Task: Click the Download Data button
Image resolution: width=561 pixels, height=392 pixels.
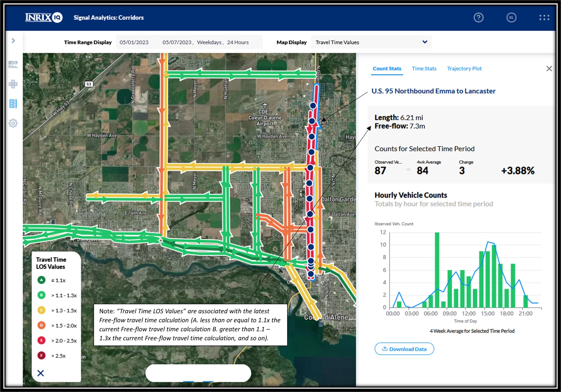Action: coord(405,349)
